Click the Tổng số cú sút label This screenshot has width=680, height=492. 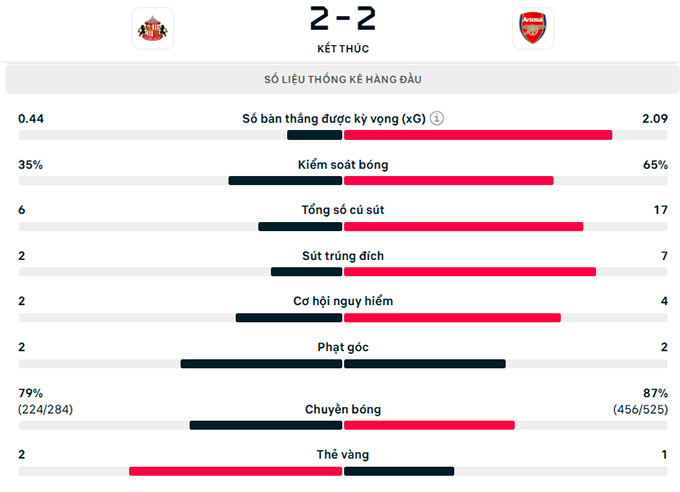(x=343, y=210)
